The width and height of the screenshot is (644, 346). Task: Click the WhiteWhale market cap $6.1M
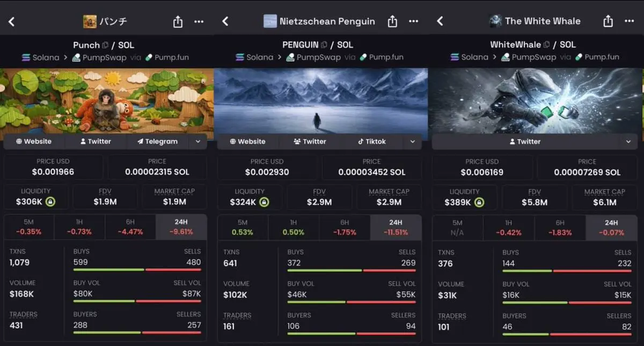(x=604, y=203)
